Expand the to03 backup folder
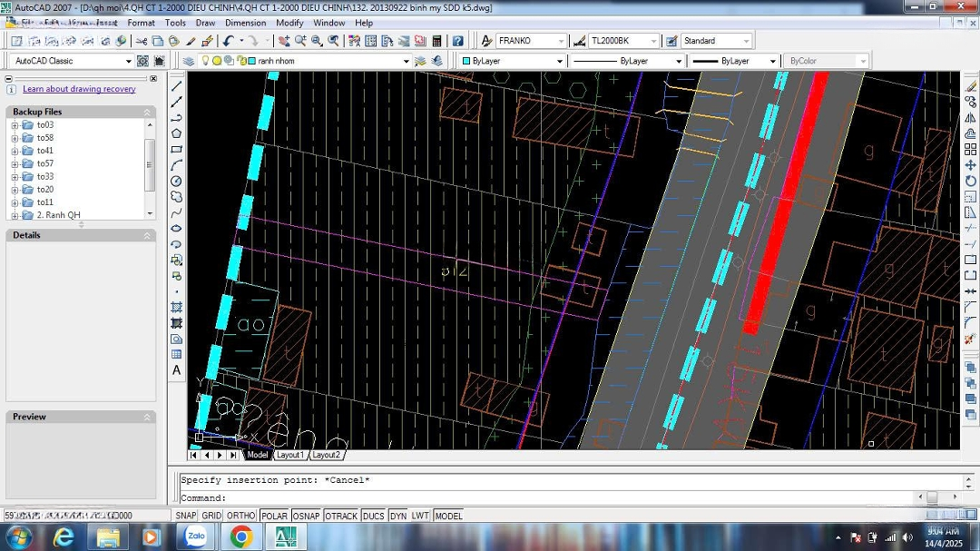The width and height of the screenshot is (980, 551). click(15, 125)
